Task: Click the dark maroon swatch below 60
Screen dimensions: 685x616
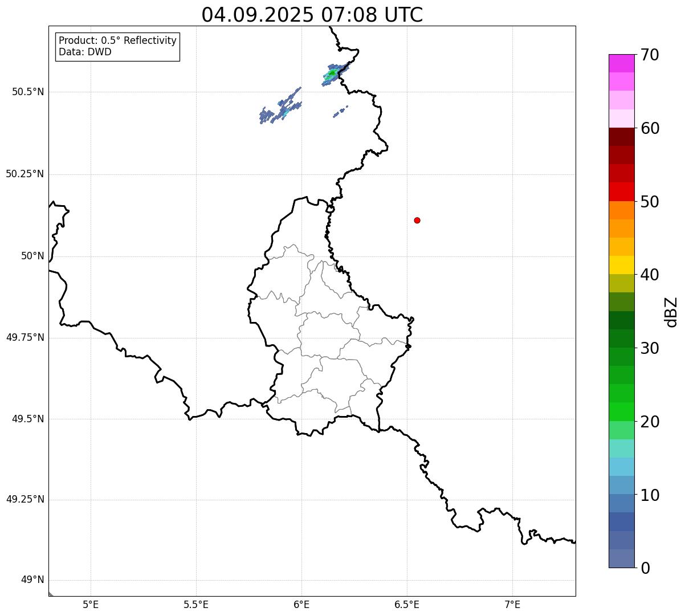Action: 621,137
